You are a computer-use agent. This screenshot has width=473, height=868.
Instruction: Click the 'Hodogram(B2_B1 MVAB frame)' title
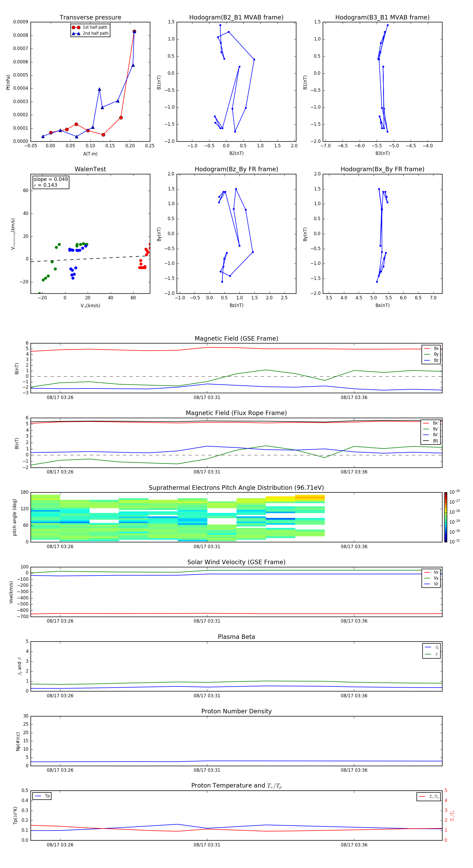236,18
